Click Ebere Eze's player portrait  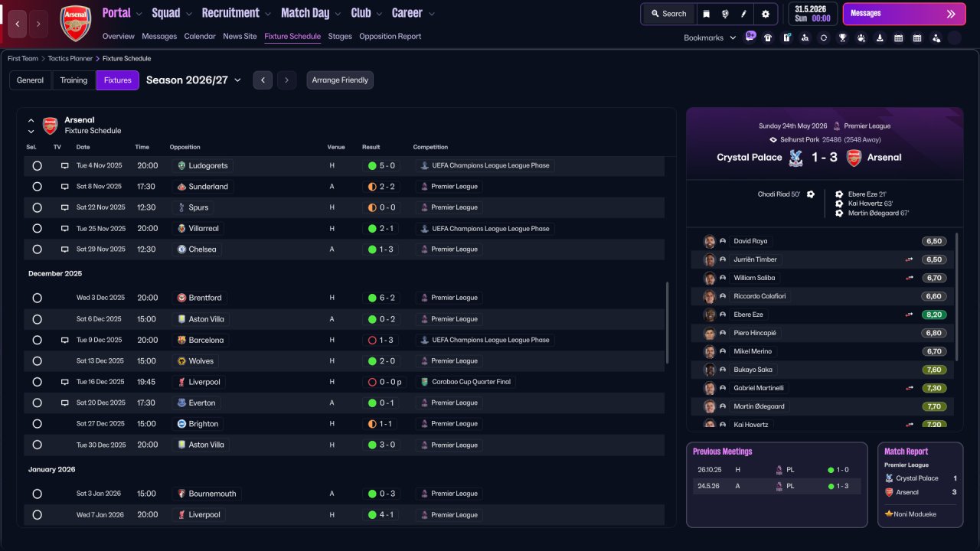pyautogui.click(x=710, y=315)
